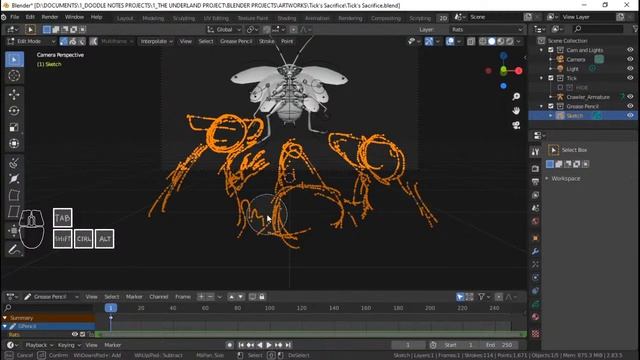Select the Scale tool

point(14,127)
